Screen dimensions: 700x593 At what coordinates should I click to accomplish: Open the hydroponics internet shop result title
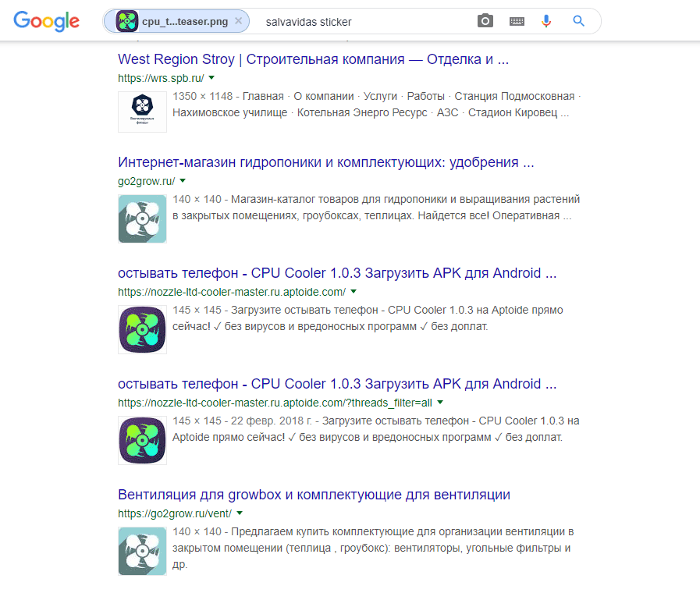click(x=326, y=162)
